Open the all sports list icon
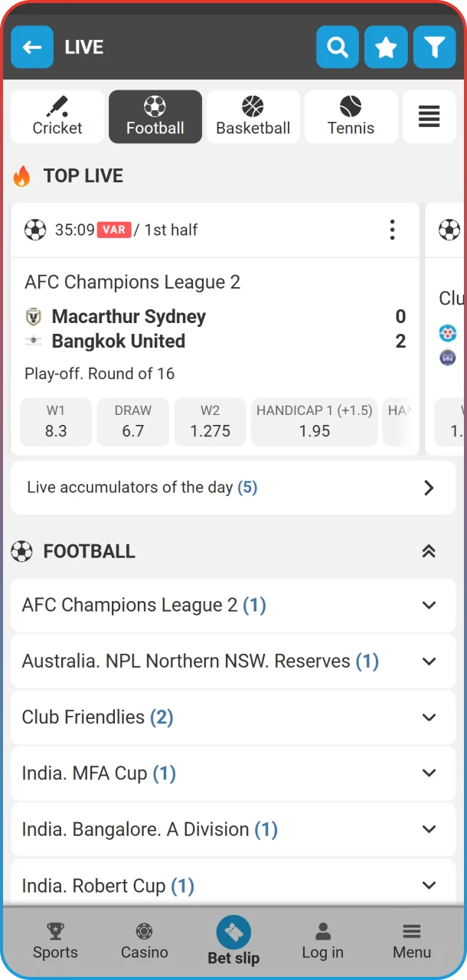Screen dimensions: 467x980 pyautogui.click(x=429, y=116)
